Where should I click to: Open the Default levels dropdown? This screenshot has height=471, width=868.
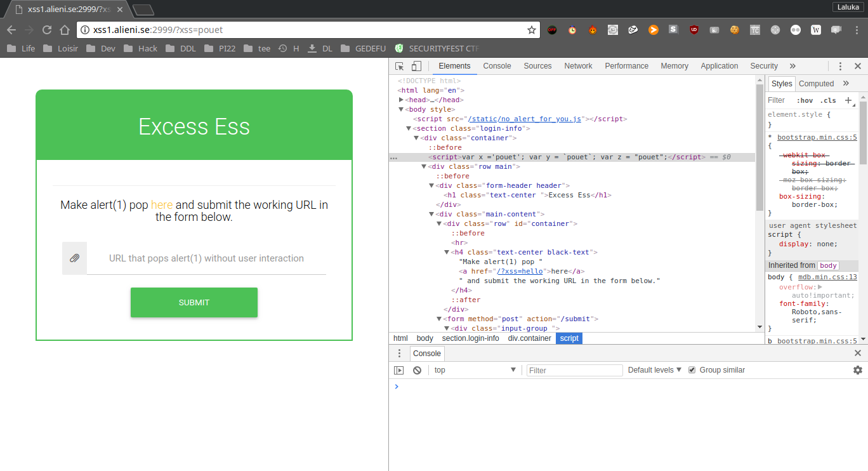point(655,370)
